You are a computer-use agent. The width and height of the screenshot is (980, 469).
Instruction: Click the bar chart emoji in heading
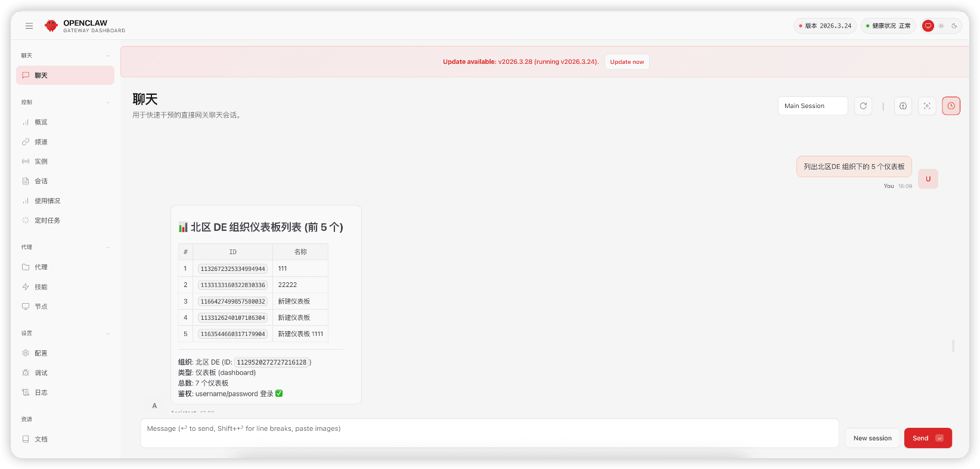pos(183,227)
